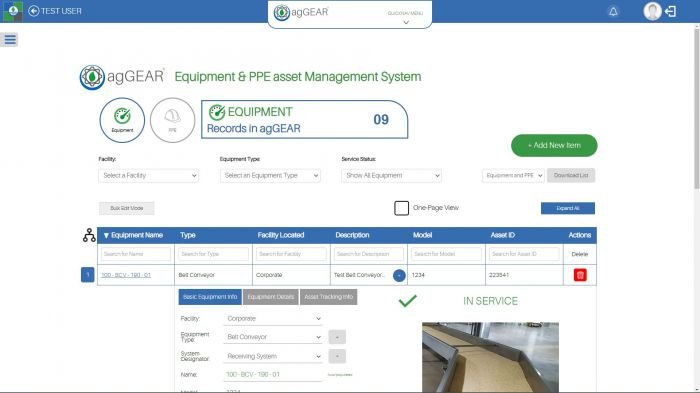Click the add button beside Equipment Type
This screenshot has height=393, width=700.
(x=337, y=337)
